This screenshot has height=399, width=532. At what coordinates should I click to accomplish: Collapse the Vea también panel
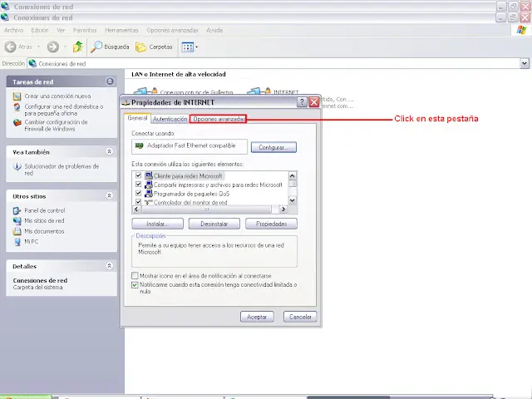[109, 151]
